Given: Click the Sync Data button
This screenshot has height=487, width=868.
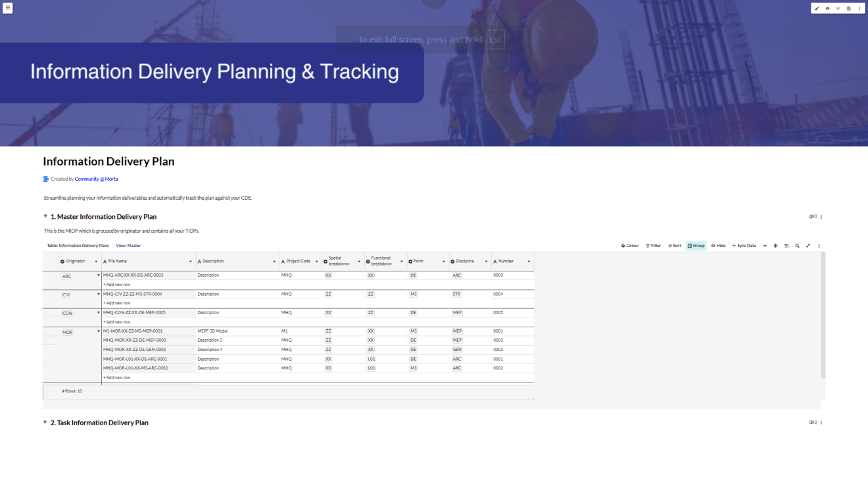Looking at the screenshot, I should pos(744,246).
